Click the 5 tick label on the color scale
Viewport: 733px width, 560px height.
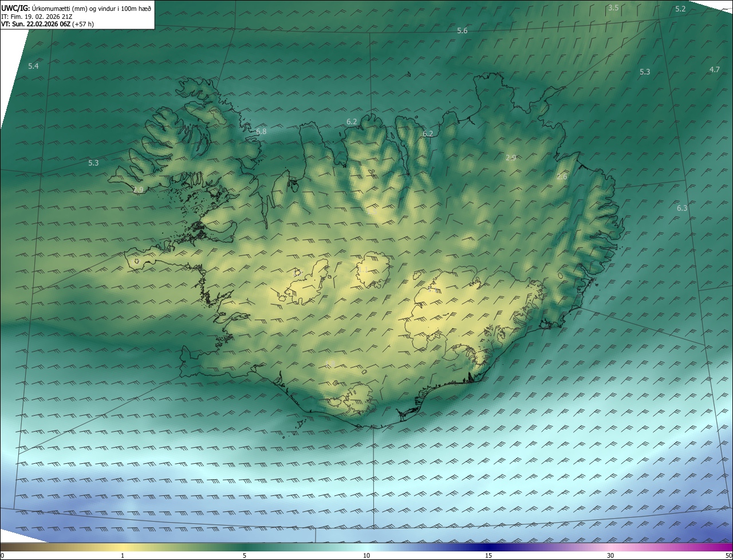[245, 555]
